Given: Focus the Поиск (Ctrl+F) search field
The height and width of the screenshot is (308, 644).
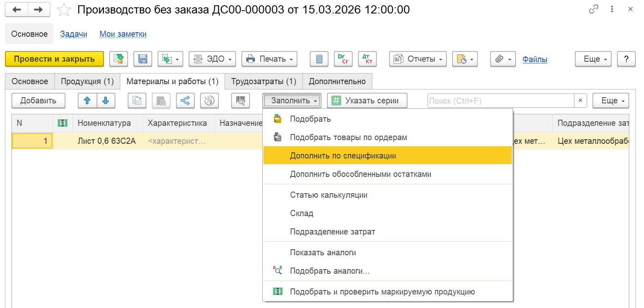Looking at the screenshot, I should pos(501,100).
